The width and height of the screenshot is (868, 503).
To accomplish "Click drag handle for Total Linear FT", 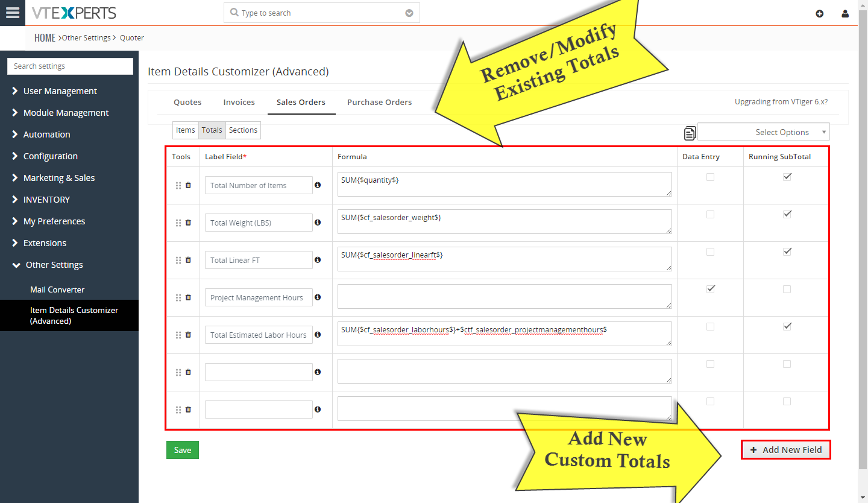I will pos(178,261).
